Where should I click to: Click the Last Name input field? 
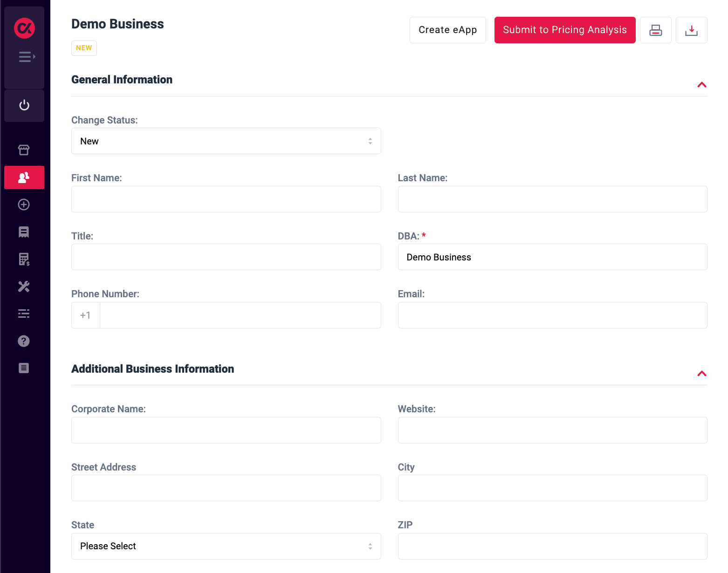click(x=553, y=199)
